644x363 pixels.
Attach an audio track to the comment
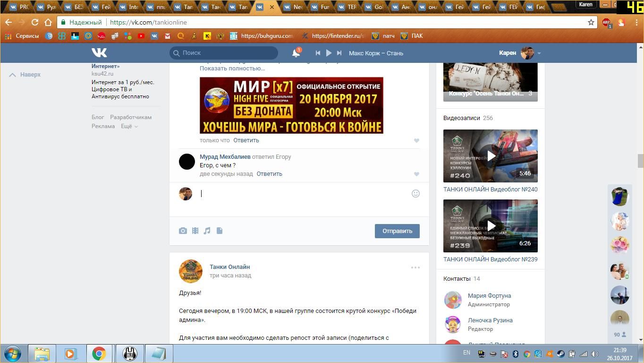coord(207,231)
